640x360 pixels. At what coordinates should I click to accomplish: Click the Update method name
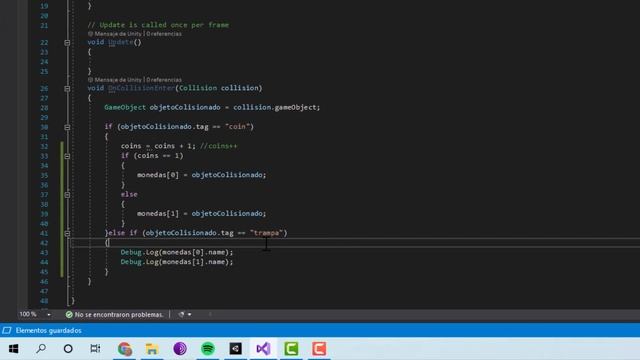click(x=120, y=42)
